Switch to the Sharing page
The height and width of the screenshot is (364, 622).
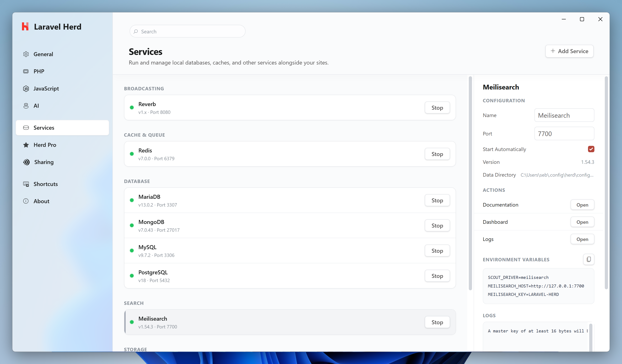click(62, 162)
